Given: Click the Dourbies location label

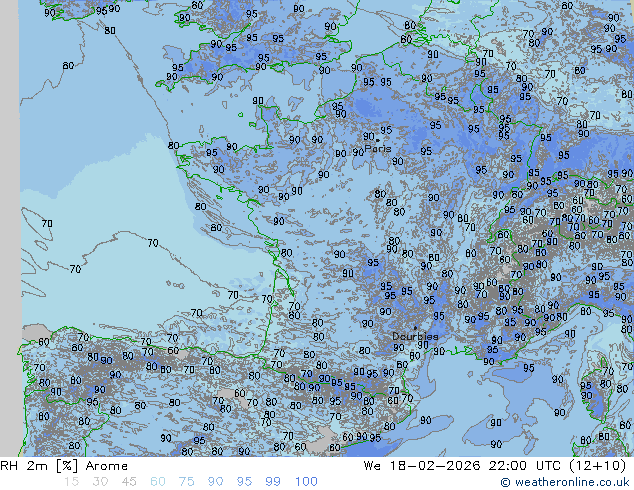Looking at the screenshot, I should [x=415, y=337].
